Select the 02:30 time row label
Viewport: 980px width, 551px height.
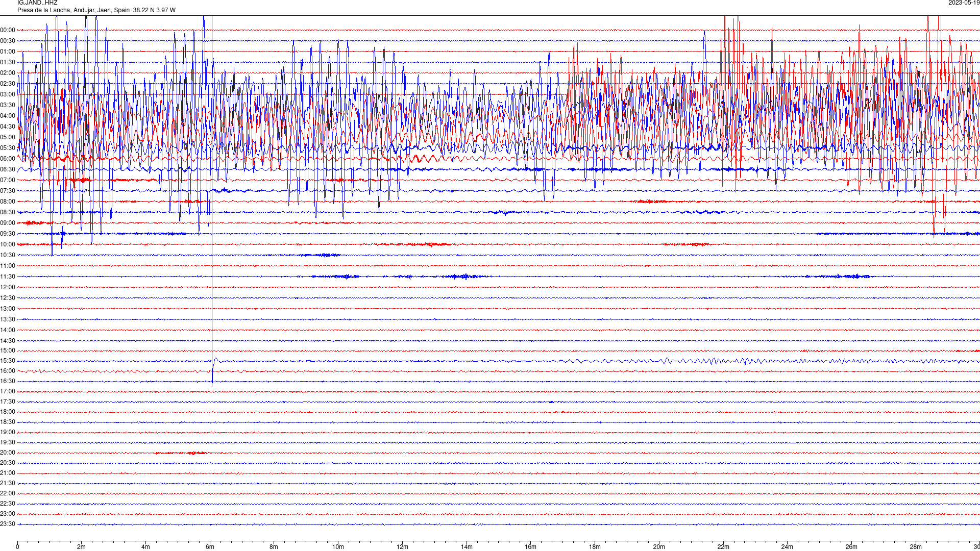coord(8,84)
